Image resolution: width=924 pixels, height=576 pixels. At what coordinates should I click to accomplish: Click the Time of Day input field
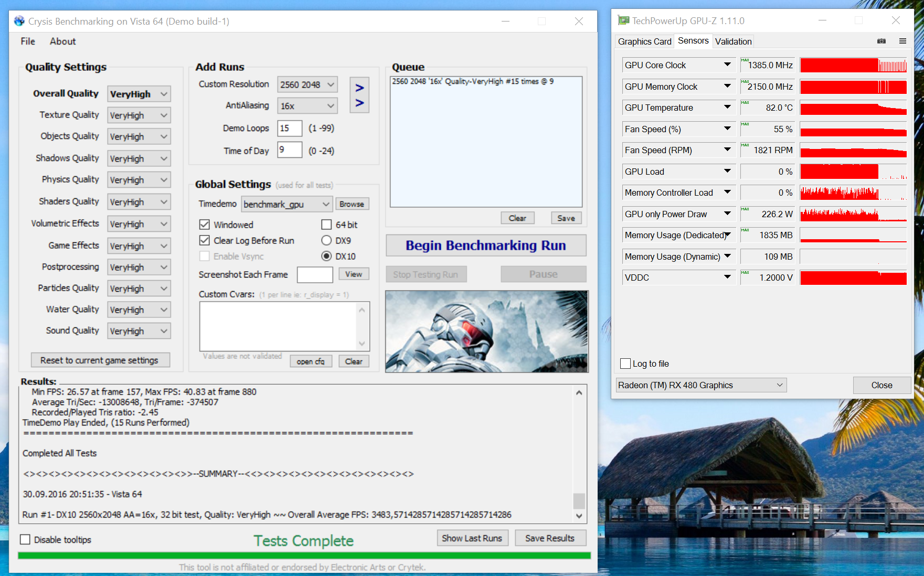pos(290,150)
